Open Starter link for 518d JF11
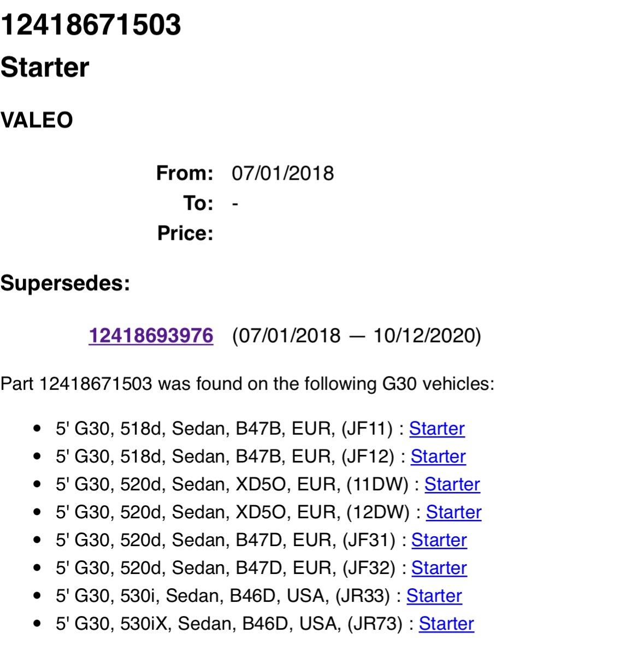The image size is (644, 669). click(436, 429)
